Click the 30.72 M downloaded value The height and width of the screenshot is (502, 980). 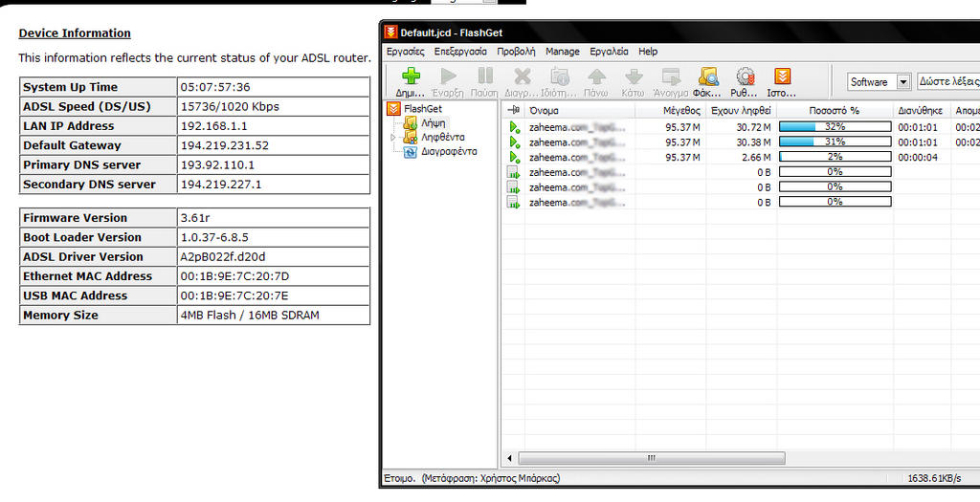tap(753, 127)
